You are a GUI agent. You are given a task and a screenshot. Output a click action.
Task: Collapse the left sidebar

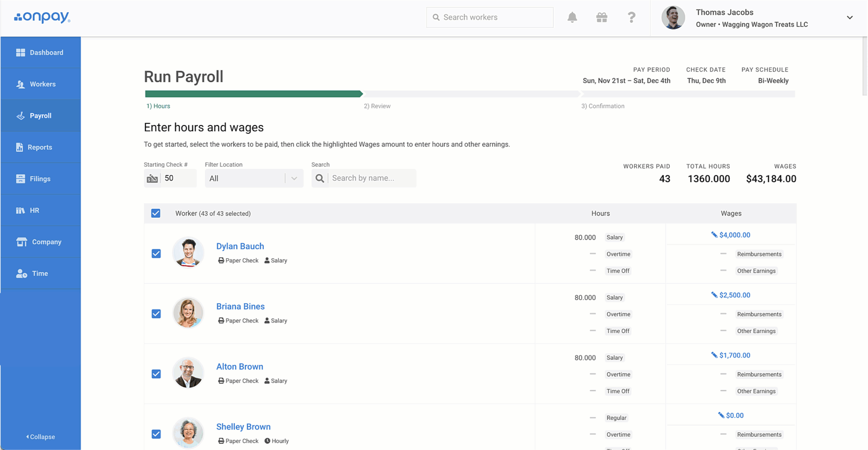point(41,437)
